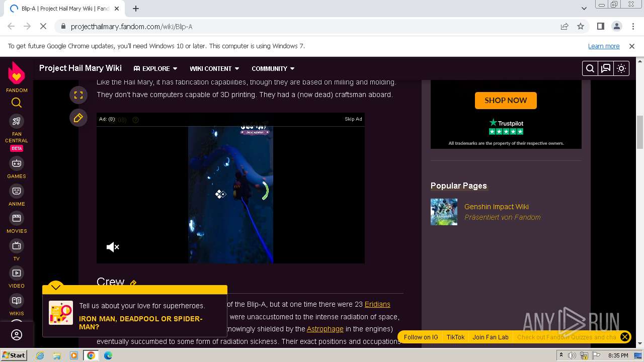This screenshot has height=362, width=644.
Task: Show hidden system tray icons
Action: pos(561,355)
